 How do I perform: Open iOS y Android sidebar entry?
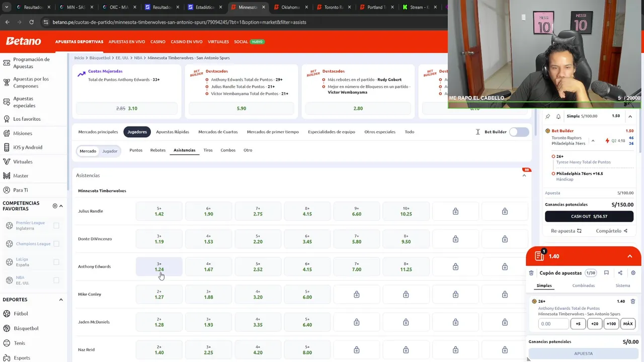pos(28,147)
